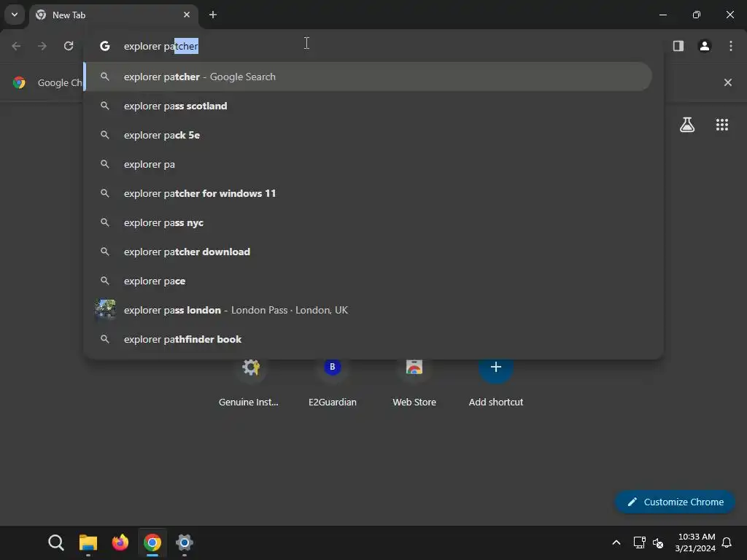747x560 pixels.
Task: Select the New Tab browser tab
Action: (x=113, y=15)
